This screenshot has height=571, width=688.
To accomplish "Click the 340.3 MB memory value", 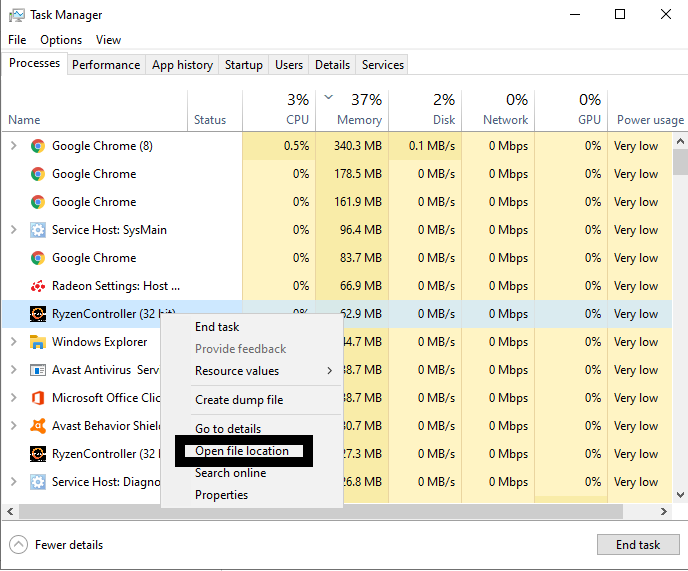I will tap(358, 146).
